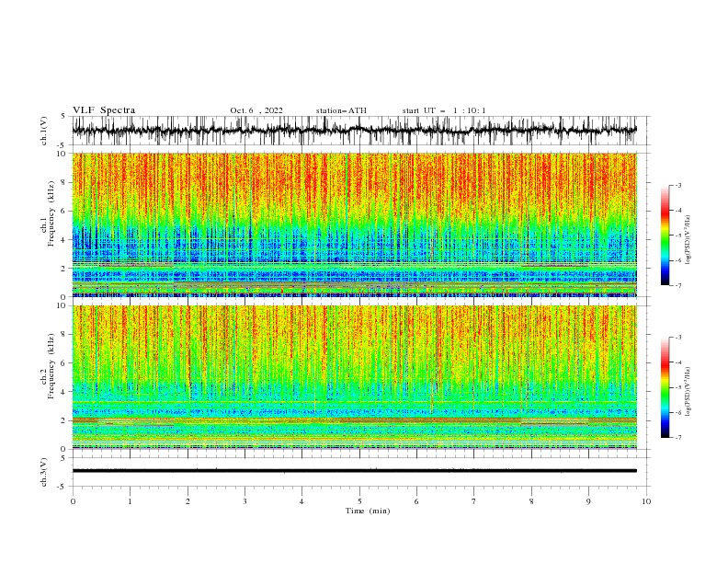Click the "VLF Spectra" plot title
Image resolution: width=728 pixels, height=563 pixels.
pyautogui.click(x=104, y=110)
